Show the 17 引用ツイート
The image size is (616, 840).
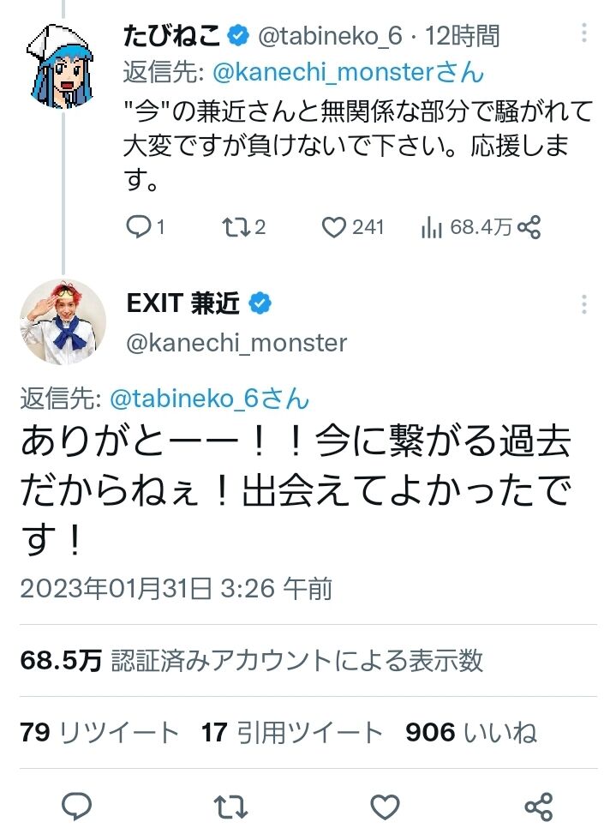tap(292, 732)
